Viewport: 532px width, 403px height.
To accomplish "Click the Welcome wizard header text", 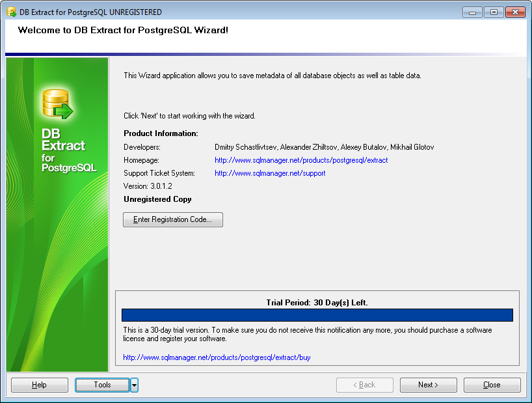I will coord(123,30).
